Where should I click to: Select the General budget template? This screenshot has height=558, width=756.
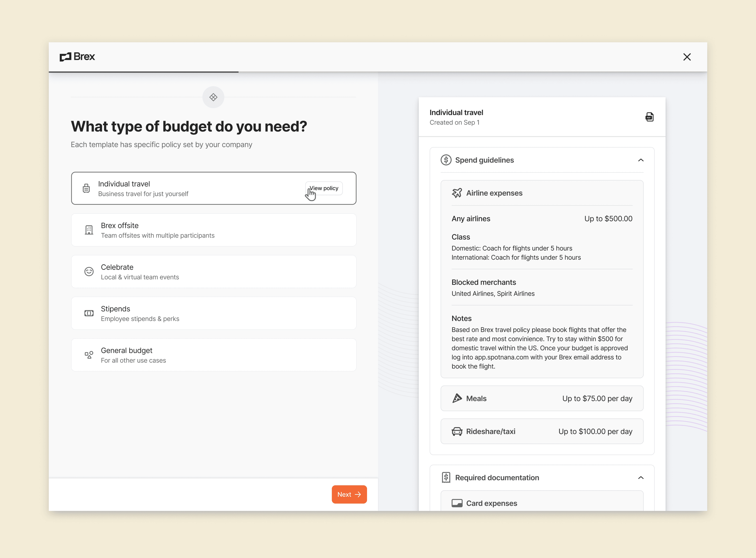[214, 355]
